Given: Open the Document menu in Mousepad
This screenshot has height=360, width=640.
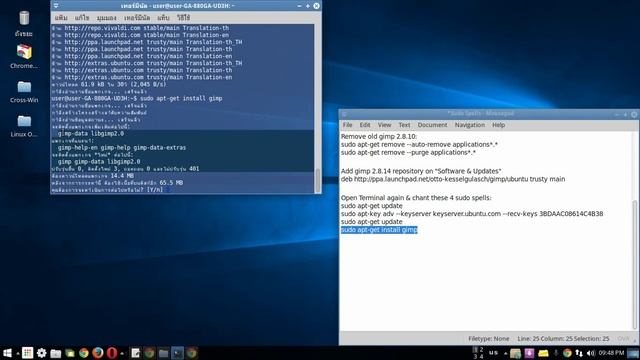Looking at the screenshot, I should coord(432,125).
